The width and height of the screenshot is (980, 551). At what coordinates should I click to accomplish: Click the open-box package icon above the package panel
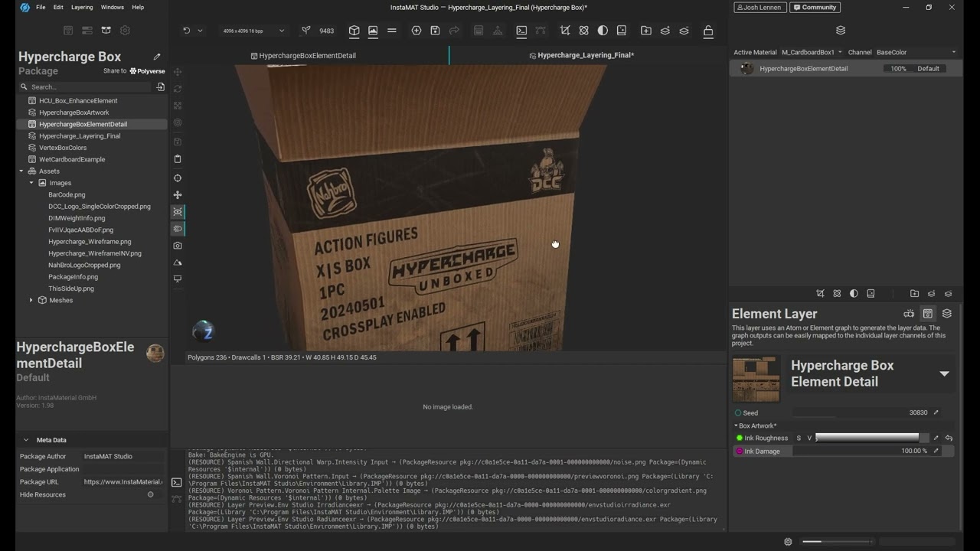pos(106,31)
